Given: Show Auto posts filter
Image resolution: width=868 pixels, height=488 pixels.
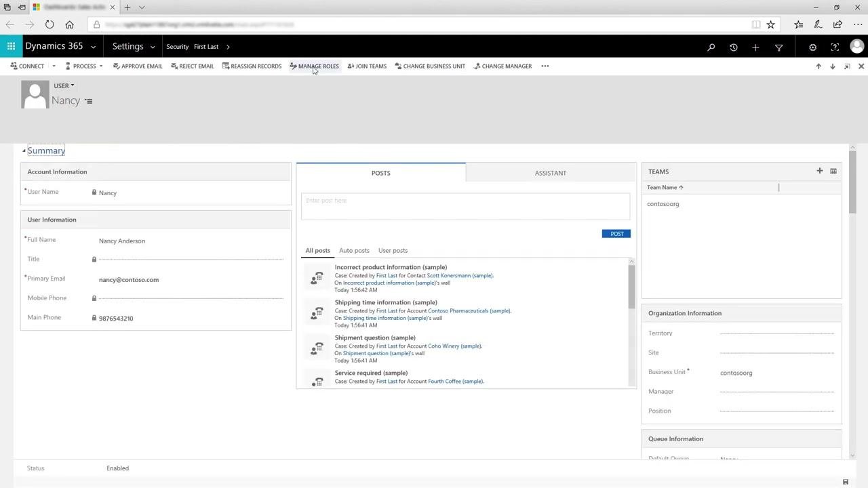Looking at the screenshot, I should pyautogui.click(x=354, y=251).
